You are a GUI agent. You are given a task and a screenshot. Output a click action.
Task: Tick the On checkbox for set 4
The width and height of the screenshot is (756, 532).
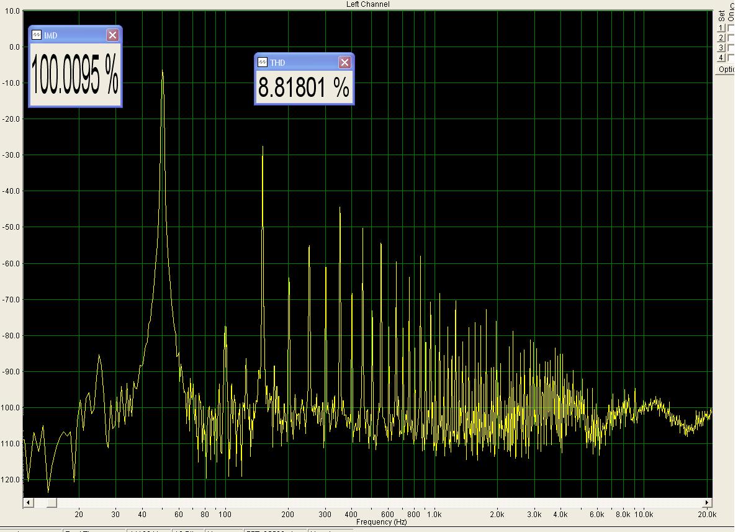pyautogui.click(x=731, y=58)
